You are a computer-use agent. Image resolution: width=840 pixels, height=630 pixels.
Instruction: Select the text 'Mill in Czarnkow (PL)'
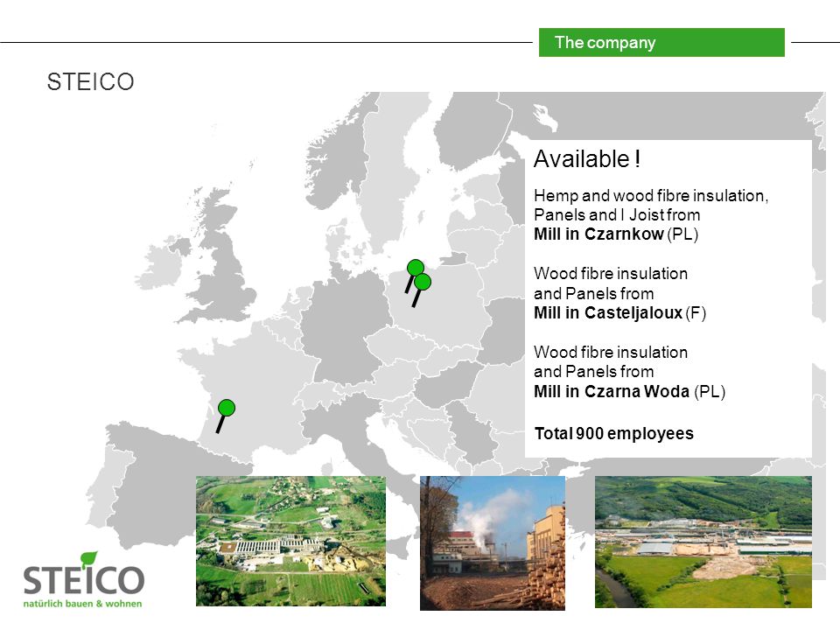point(616,234)
